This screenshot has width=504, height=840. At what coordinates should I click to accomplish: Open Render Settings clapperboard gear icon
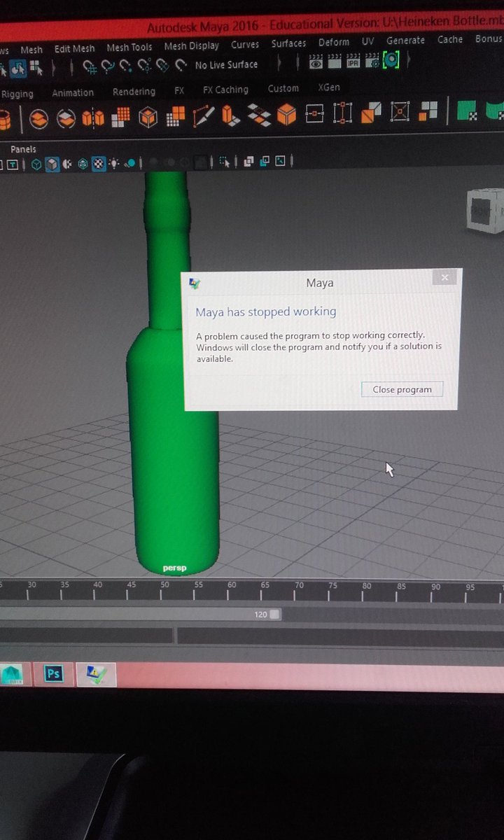(x=372, y=60)
